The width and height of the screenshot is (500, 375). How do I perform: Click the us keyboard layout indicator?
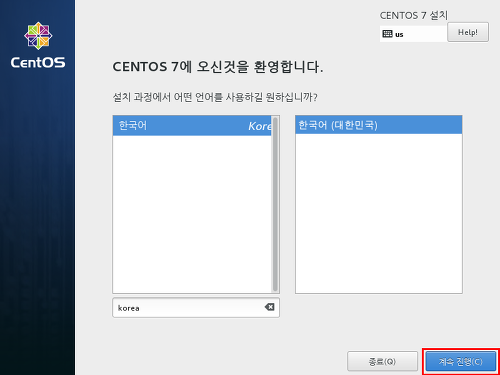(x=413, y=34)
